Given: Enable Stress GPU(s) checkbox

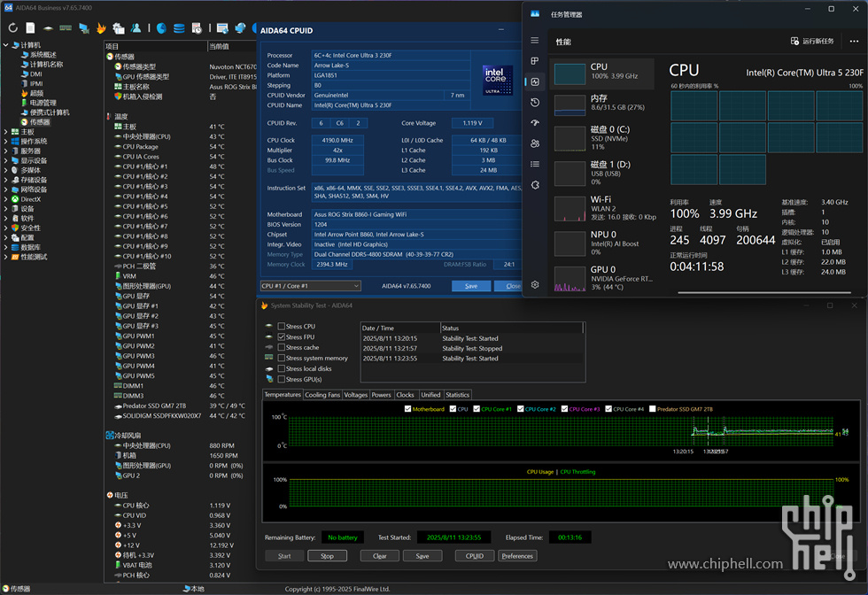Looking at the screenshot, I should (x=282, y=379).
